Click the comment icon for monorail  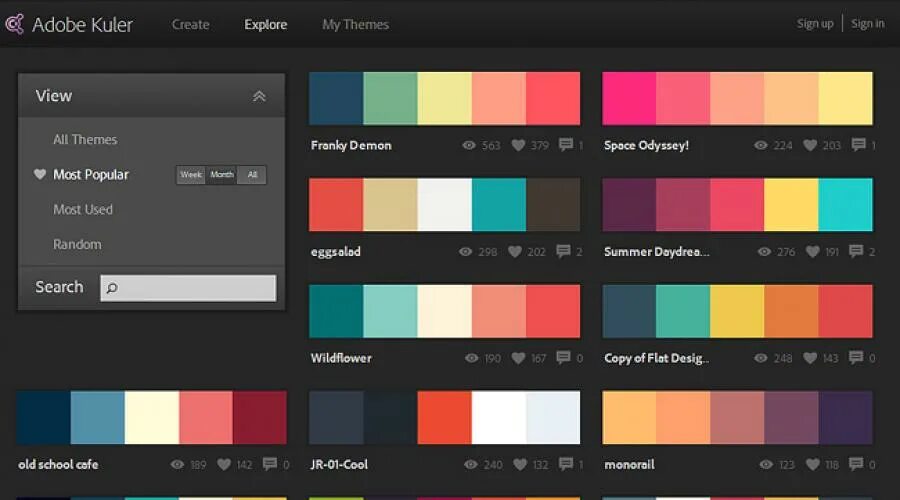(856, 464)
